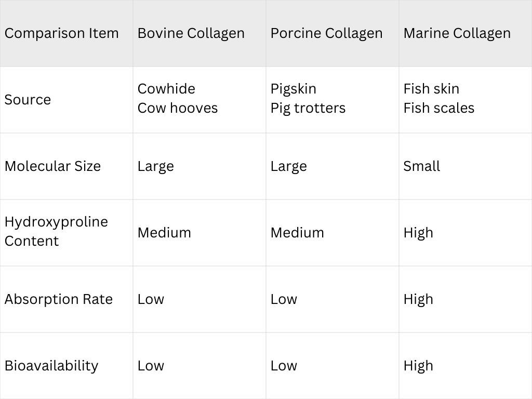Screen dimensions: 532x399
Task: Click the Fish skin, Fish scales cell
Action: (438, 99)
